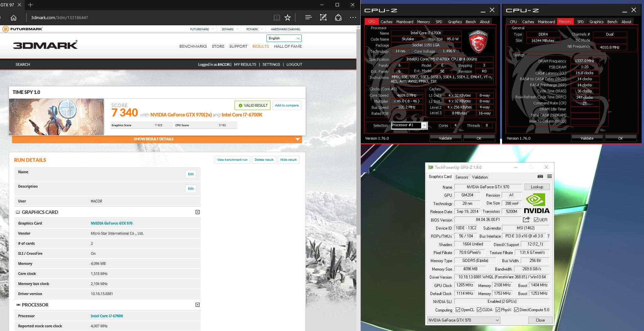
Task: Click Validate in left CPU-Z window
Action: pos(445,138)
